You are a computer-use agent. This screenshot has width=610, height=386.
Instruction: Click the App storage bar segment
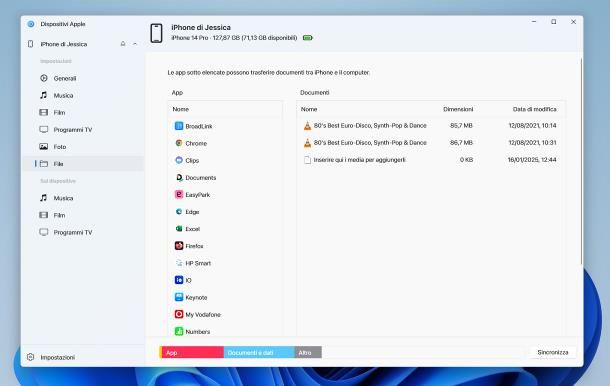pos(193,353)
